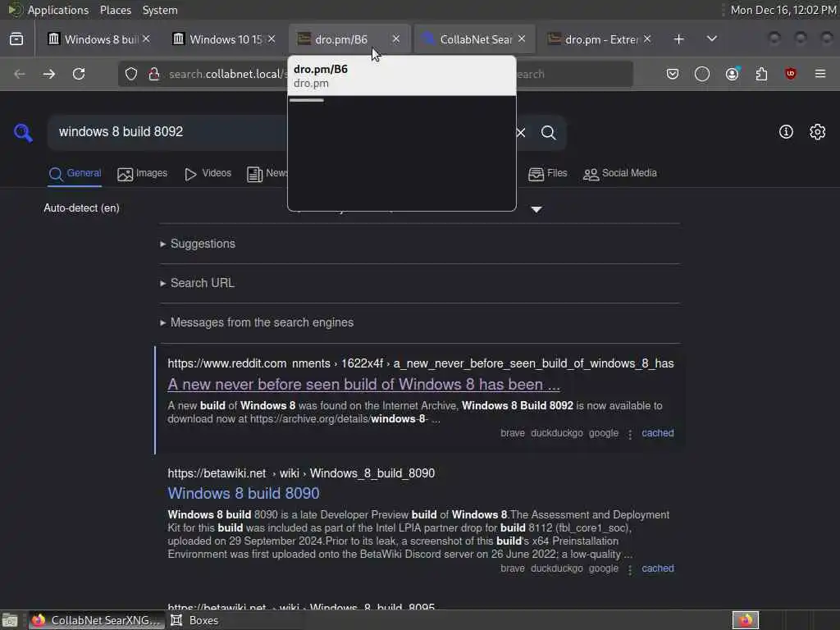Open the SearXNG about info icon

pyautogui.click(x=786, y=132)
